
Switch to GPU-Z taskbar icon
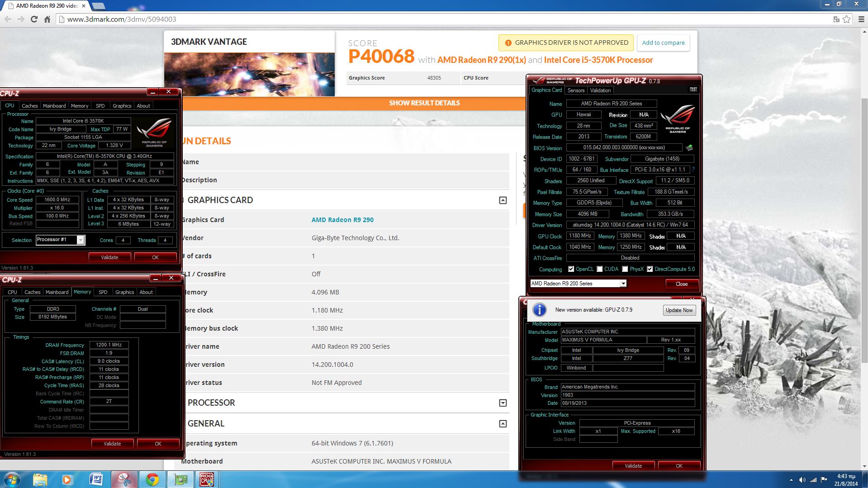[x=180, y=479]
